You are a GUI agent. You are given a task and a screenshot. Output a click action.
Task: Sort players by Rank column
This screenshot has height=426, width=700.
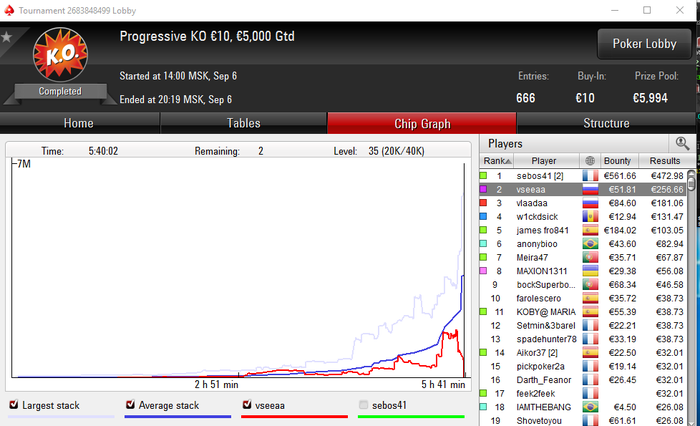click(x=497, y=161)
